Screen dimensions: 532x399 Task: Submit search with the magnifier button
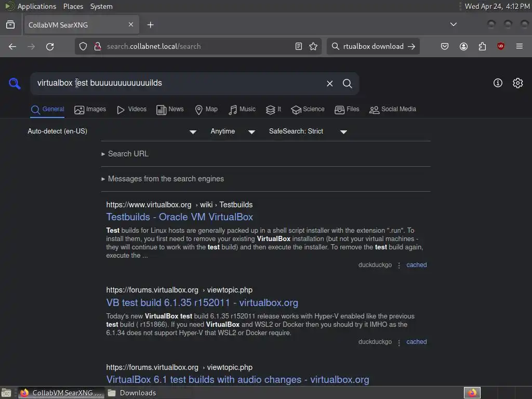point(347,84)
